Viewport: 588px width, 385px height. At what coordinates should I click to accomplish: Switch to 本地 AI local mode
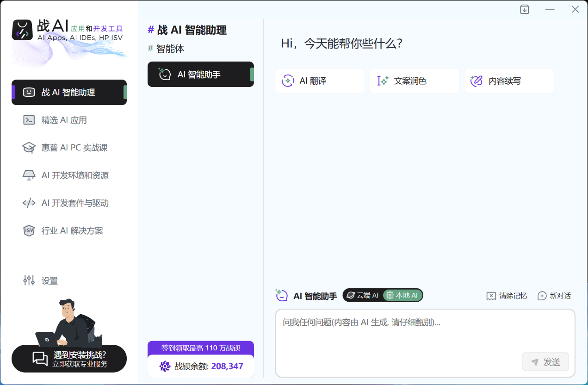[402, 295]
